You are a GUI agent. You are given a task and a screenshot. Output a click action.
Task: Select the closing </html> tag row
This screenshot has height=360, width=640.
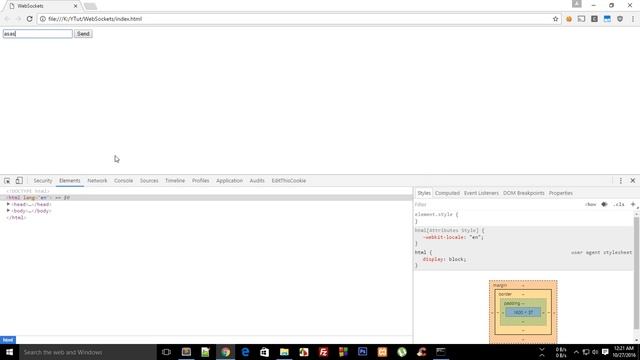click(16, 218)
